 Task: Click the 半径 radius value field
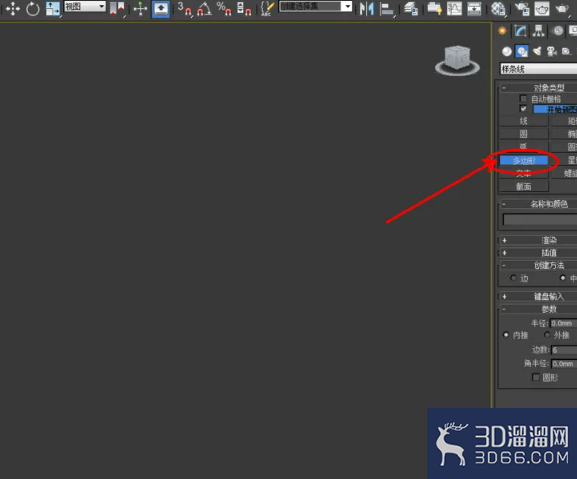coord(563,323)
